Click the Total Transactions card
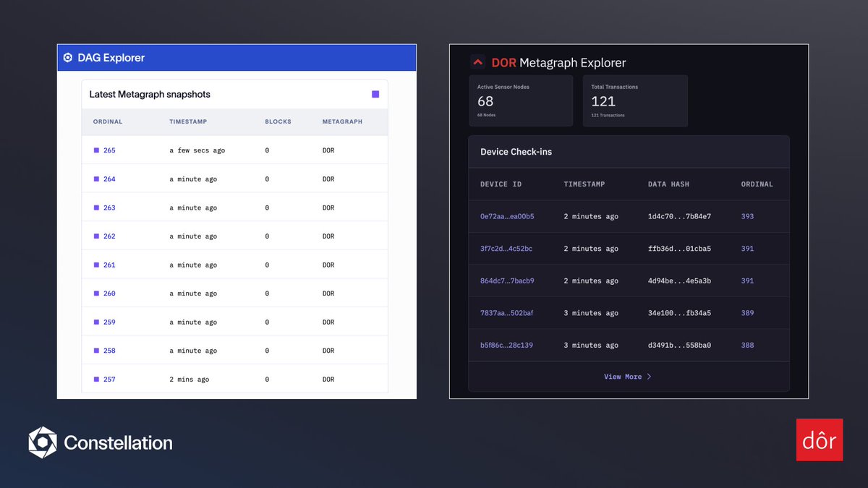 [x=635, y=101]
